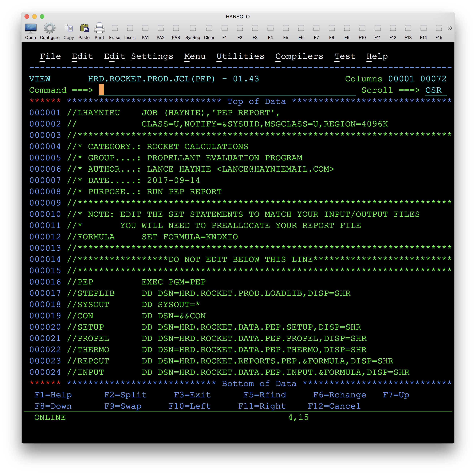
Task: Open the Edit_Settings menu
Action: (139, 56)
